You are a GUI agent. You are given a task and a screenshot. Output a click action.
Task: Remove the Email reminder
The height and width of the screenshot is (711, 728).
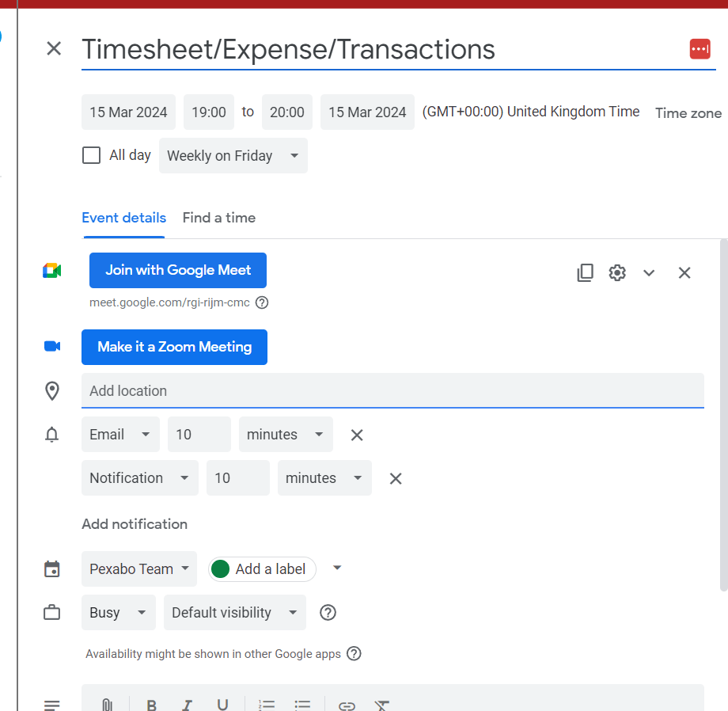pyautogui.click(x=357, y=435)
